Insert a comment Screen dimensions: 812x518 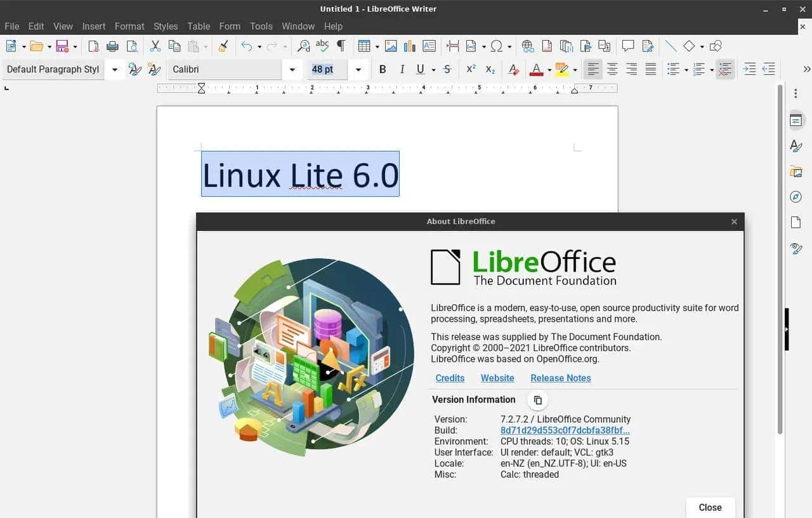(628, 46)
